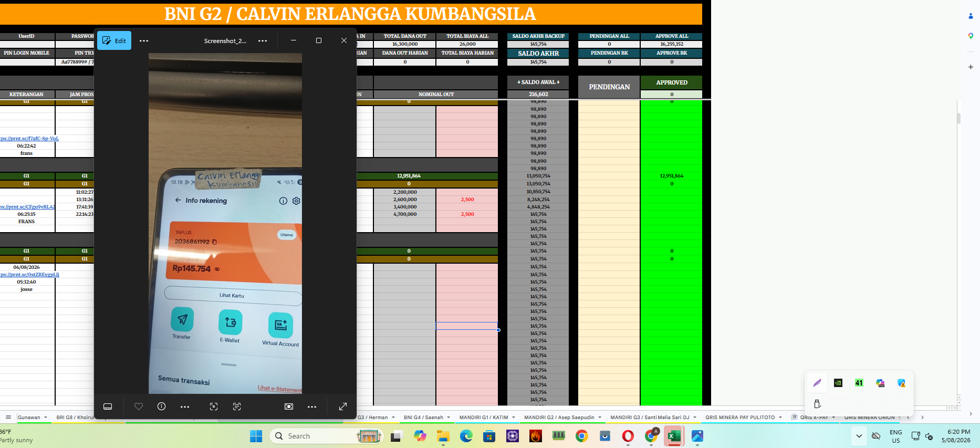980x448 pixels.
Task: Open the MANDIRI G2 / Asep Saepudin sheet
Action: point(559,418)
